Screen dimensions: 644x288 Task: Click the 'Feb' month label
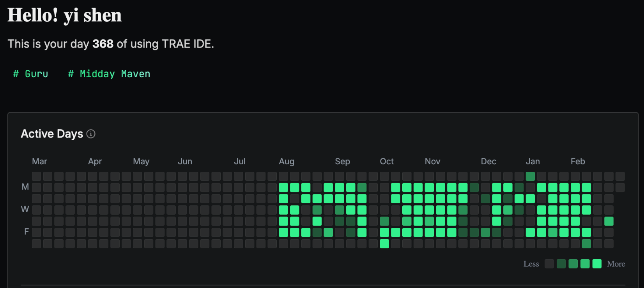[x=578, y=162]
